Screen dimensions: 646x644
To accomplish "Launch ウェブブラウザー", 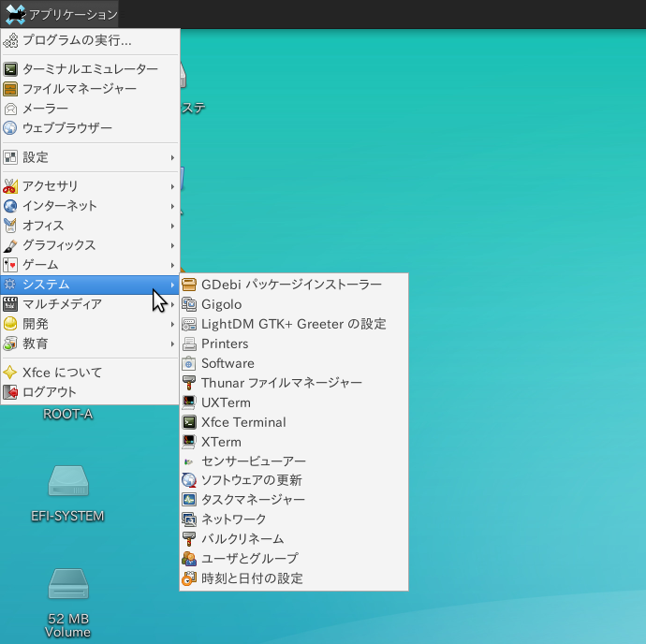I will (x=90, y=128).
